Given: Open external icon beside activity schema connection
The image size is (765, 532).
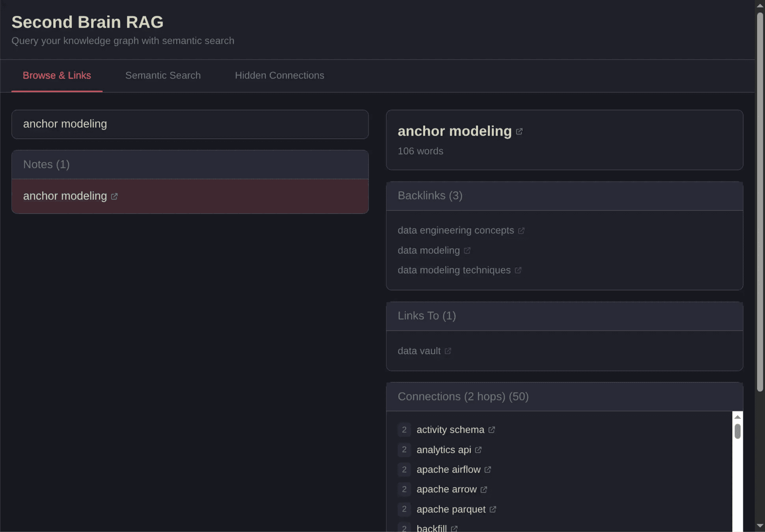Looking at the screenshot, I should (x=491, y=430).
